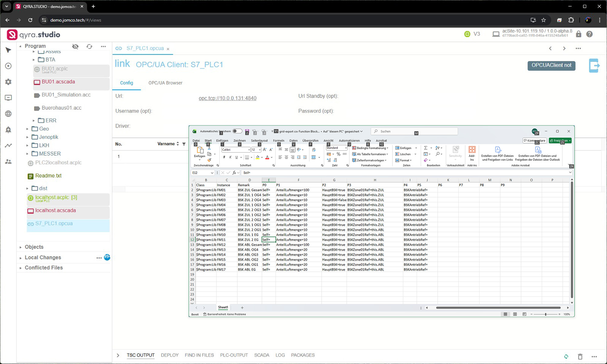
Task: Click the help question mark icon
Action: pos(589,34)
